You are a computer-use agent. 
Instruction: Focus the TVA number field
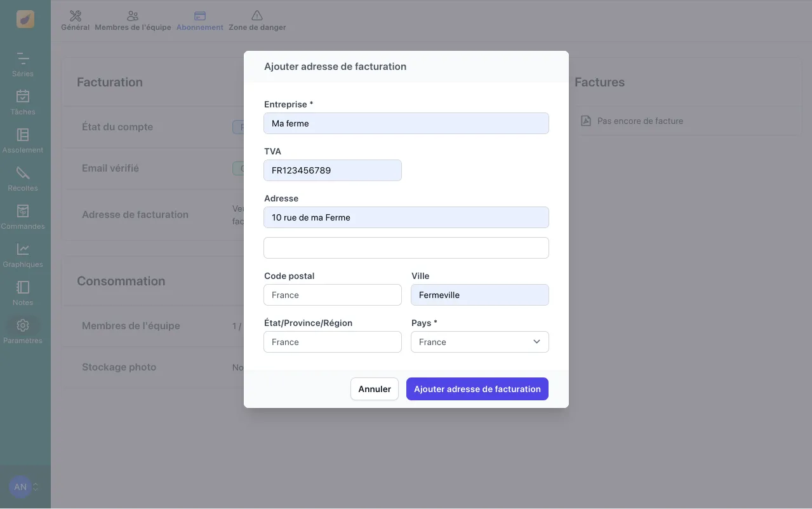pos(333,170)
